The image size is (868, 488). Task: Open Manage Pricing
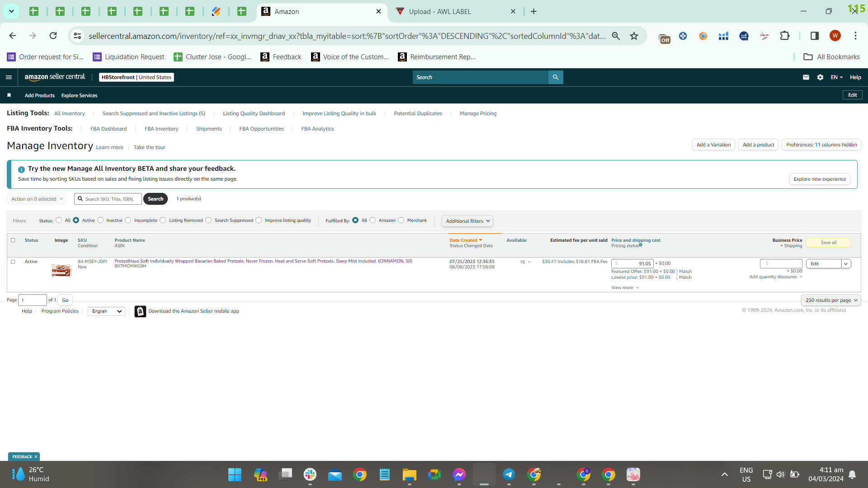click(x=478, y=113)
